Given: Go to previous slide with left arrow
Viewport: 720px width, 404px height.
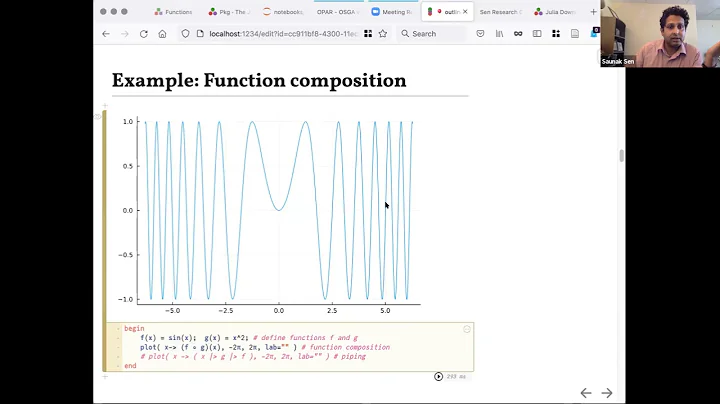Looking at the screenshot, I should click(x=586, y=393).
